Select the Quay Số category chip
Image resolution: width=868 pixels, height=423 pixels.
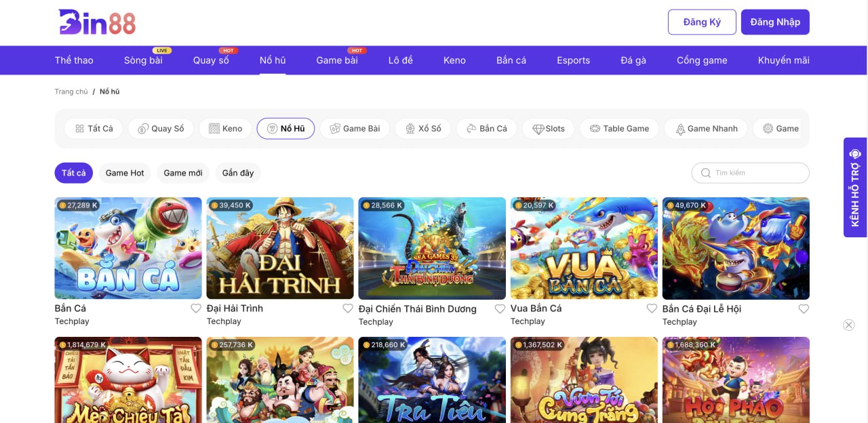[x=161, y=128]
